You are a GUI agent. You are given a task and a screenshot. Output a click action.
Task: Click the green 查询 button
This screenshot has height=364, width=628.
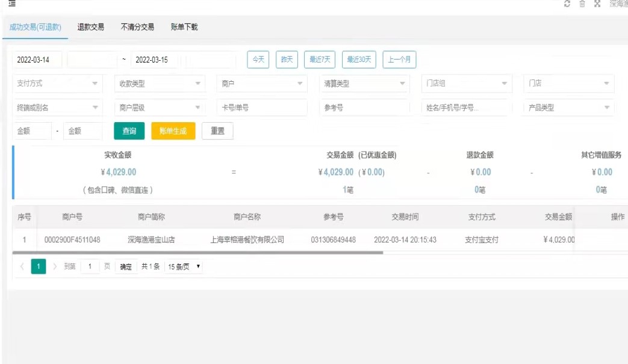tap(129, 131)
